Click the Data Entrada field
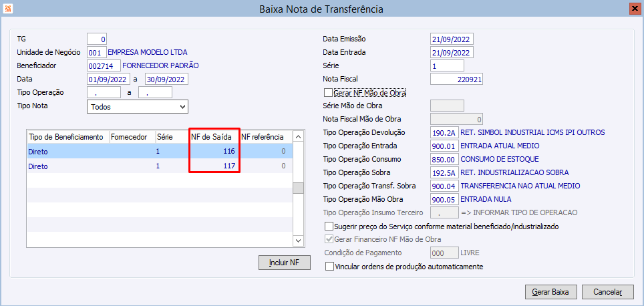This screenshot has width=644, height=306. point(452,53)
